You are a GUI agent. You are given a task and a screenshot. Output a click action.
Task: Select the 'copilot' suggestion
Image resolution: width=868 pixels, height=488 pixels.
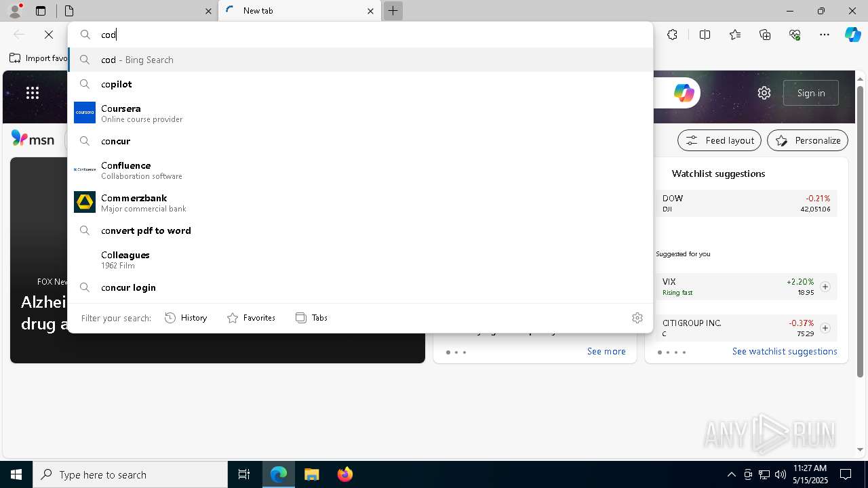tap(360, 84)
